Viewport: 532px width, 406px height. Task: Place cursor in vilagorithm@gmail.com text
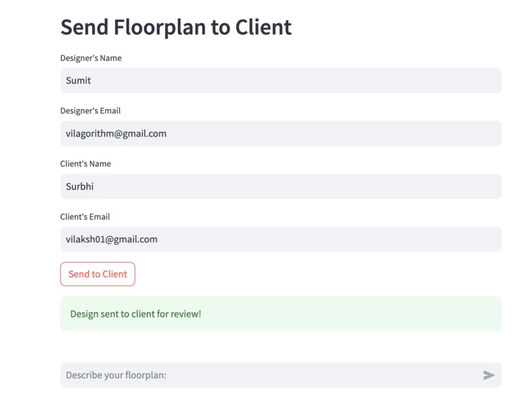tap(116, 134)
